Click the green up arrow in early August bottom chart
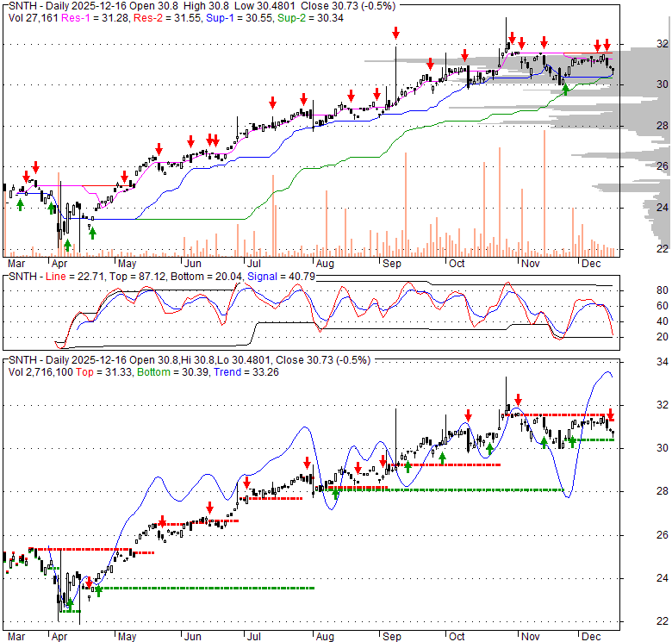The height and width of the screenshot is (642, 672). (336, 494)
